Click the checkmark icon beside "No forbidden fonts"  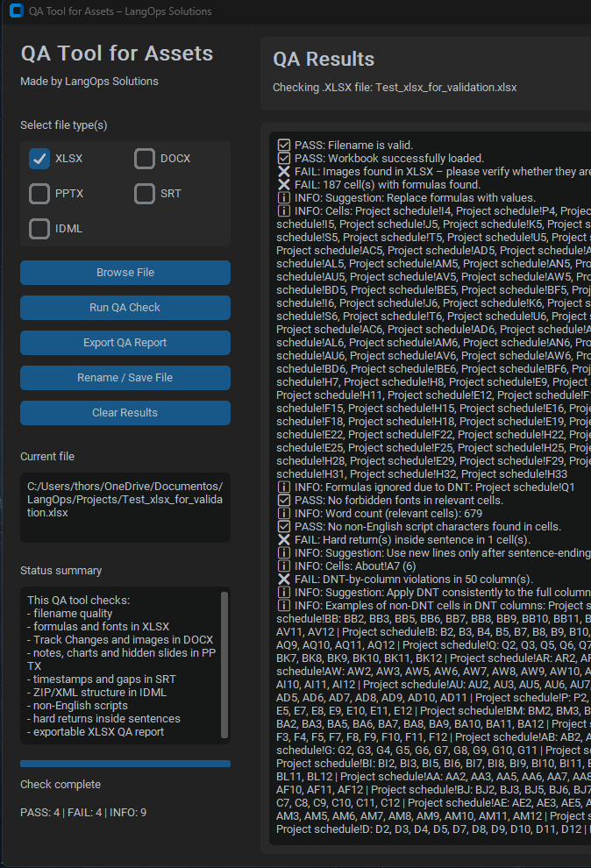pyautogui.click(x=284, y=500)
